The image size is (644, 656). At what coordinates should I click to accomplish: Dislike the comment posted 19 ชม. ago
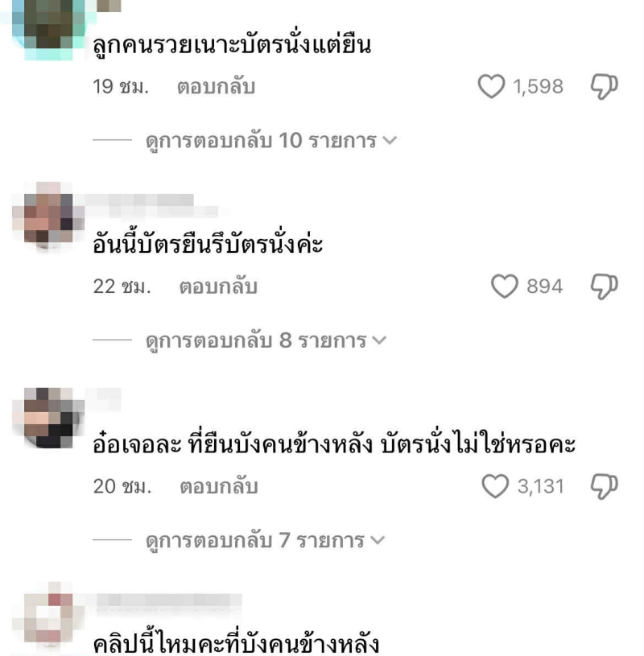coord(604,87)
